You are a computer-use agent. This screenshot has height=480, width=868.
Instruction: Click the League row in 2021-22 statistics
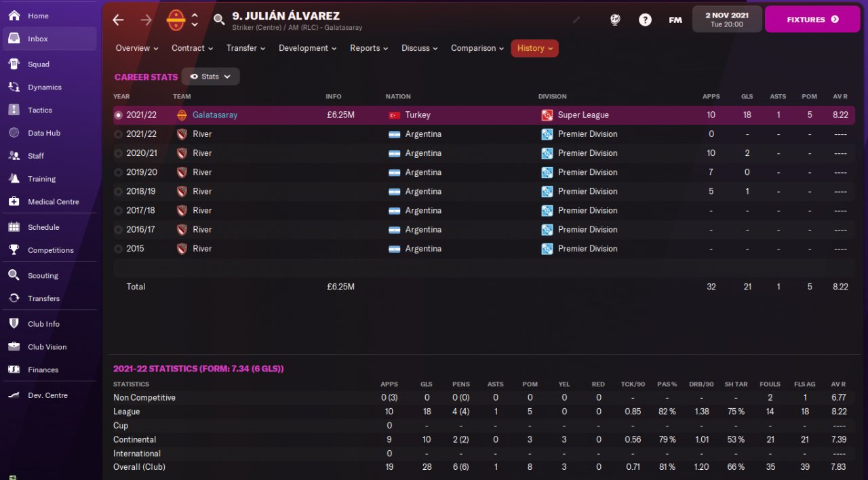click(484, 412)
